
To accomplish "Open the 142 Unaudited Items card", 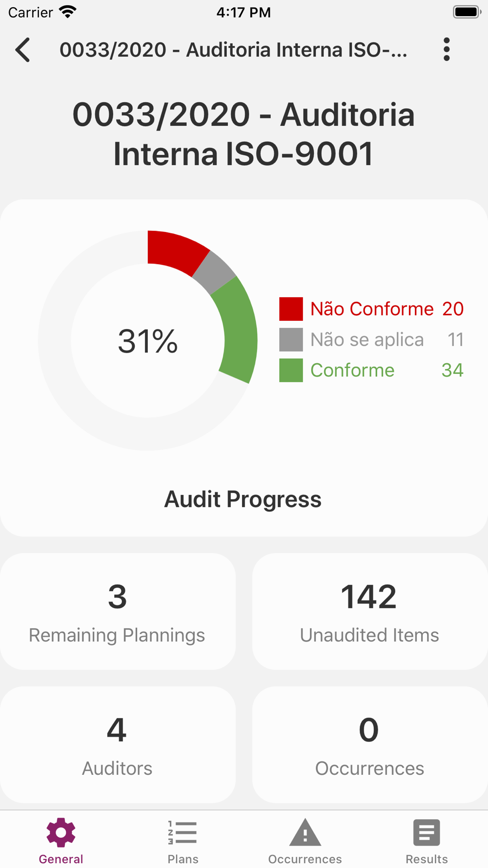I will point(370,611).
